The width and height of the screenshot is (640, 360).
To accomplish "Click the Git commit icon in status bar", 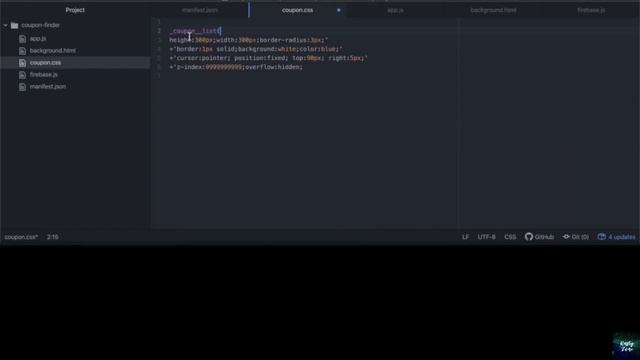I will [566, 237].
